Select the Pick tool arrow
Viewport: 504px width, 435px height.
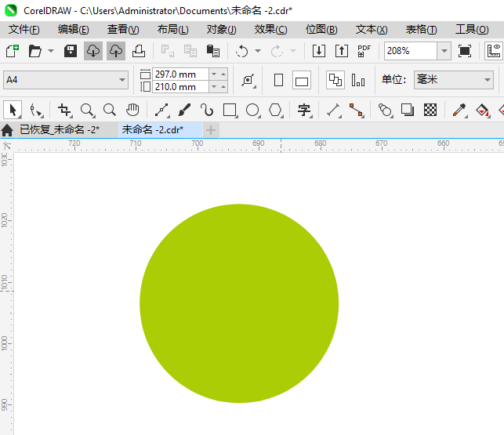point(13,110)
